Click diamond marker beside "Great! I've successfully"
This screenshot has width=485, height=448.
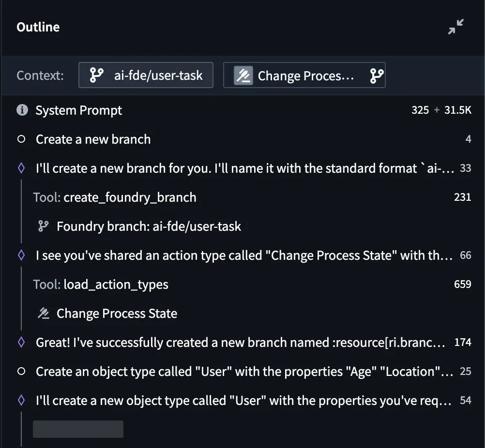click(21, 342)
